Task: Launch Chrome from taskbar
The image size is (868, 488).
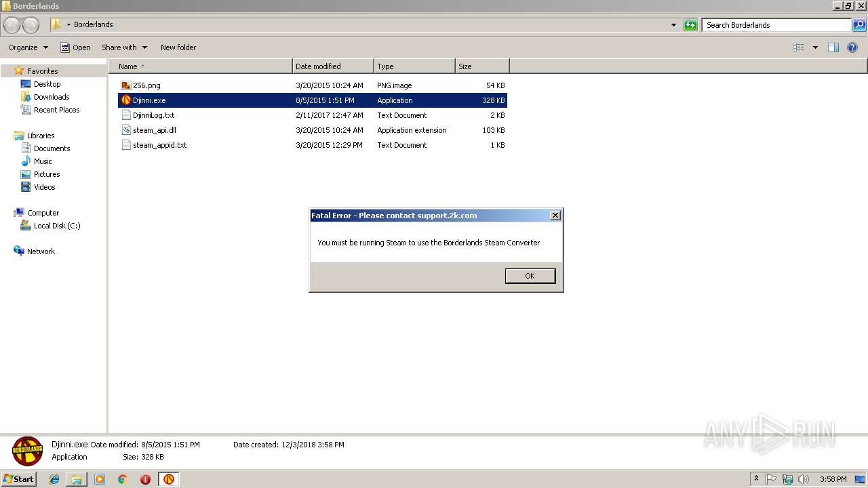Action: [x=123, y=479]
